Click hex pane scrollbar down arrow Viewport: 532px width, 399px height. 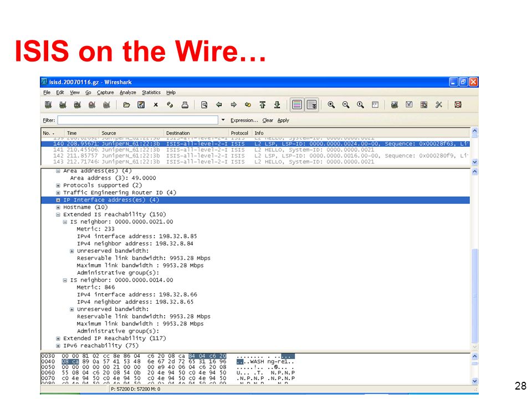(475, 381)
